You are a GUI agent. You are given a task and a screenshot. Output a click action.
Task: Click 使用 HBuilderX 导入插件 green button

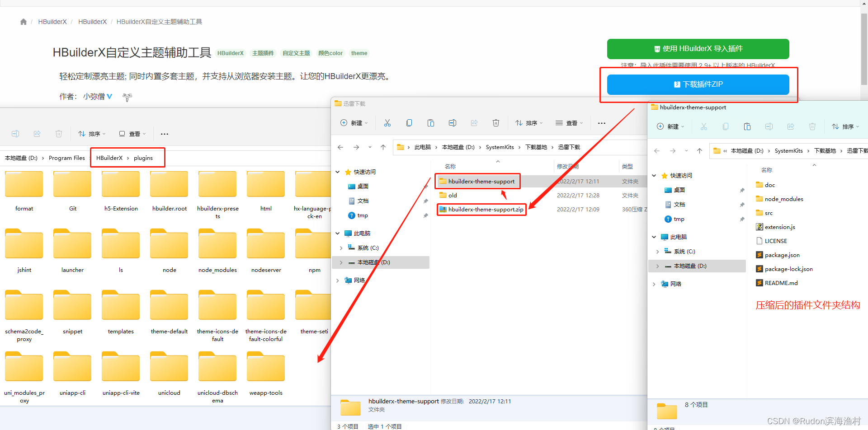coord(698,49)
